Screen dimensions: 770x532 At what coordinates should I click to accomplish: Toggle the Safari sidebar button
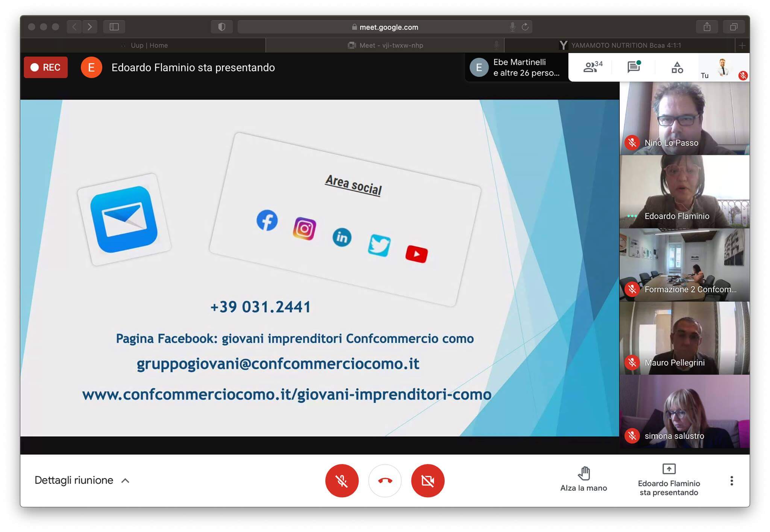pos(114,27)
